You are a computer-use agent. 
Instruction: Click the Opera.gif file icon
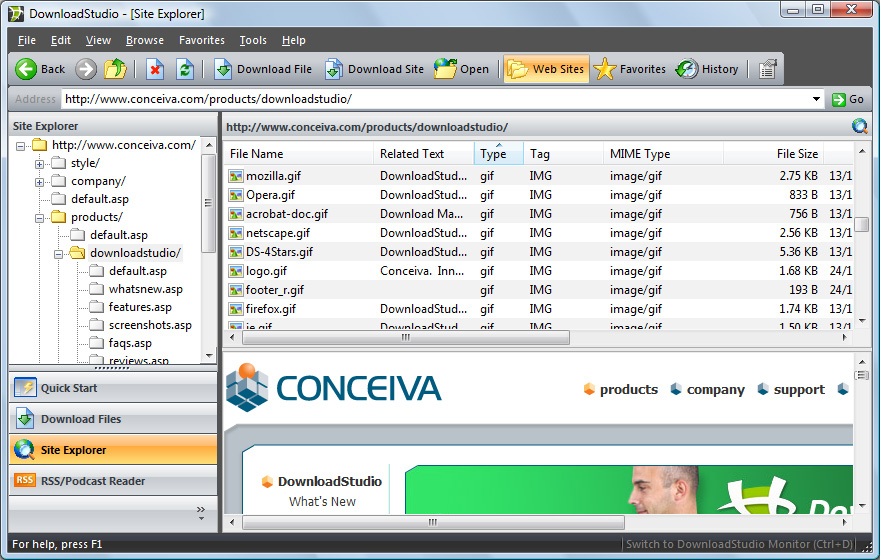235,195
